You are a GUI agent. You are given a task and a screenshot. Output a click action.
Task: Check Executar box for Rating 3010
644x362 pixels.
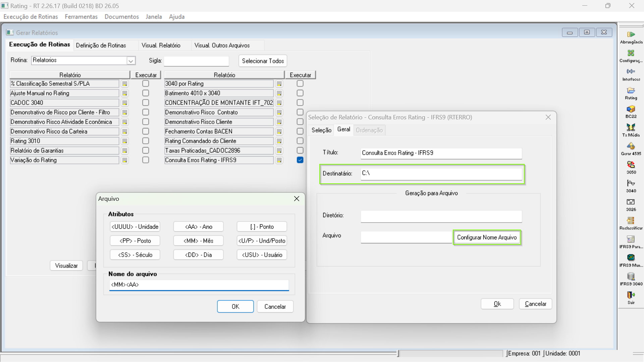(146, 141)
